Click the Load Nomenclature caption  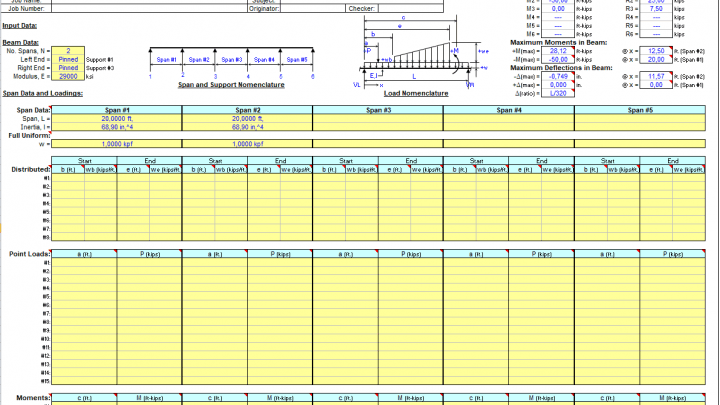coord(416,93)
